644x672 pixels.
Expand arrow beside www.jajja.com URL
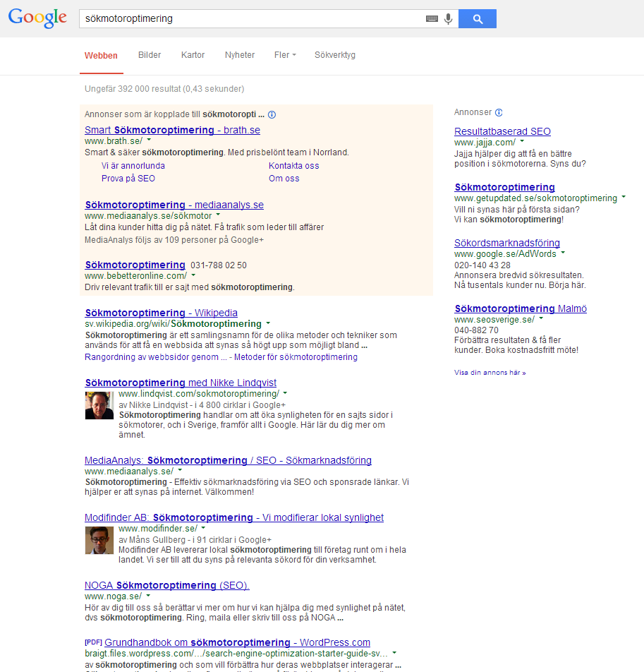coord(522,141)
